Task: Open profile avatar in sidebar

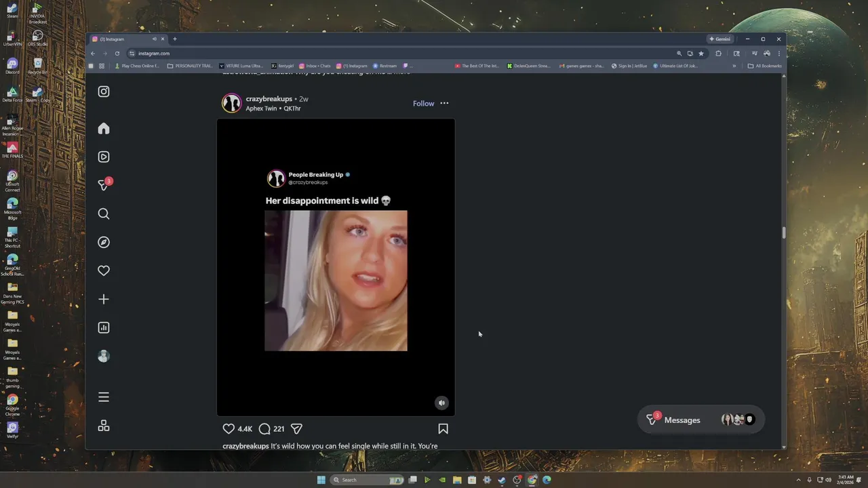Action: click(x=104, y=356)
